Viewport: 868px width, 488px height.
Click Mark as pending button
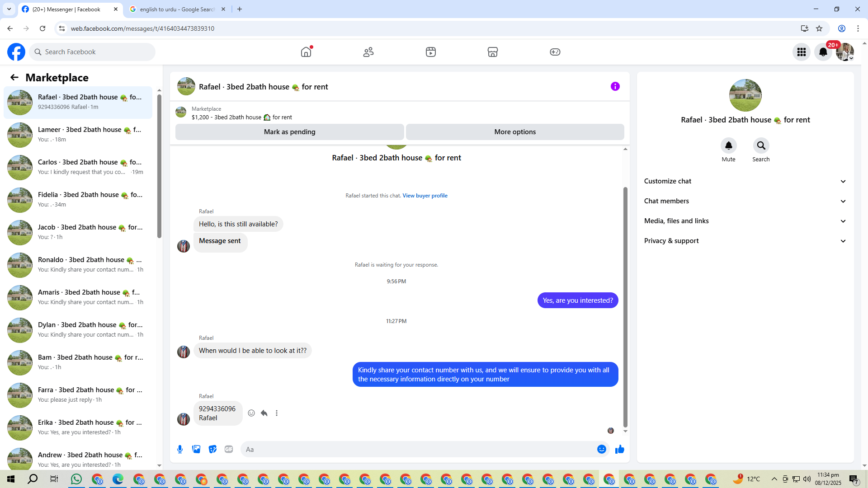pos(290,132)
